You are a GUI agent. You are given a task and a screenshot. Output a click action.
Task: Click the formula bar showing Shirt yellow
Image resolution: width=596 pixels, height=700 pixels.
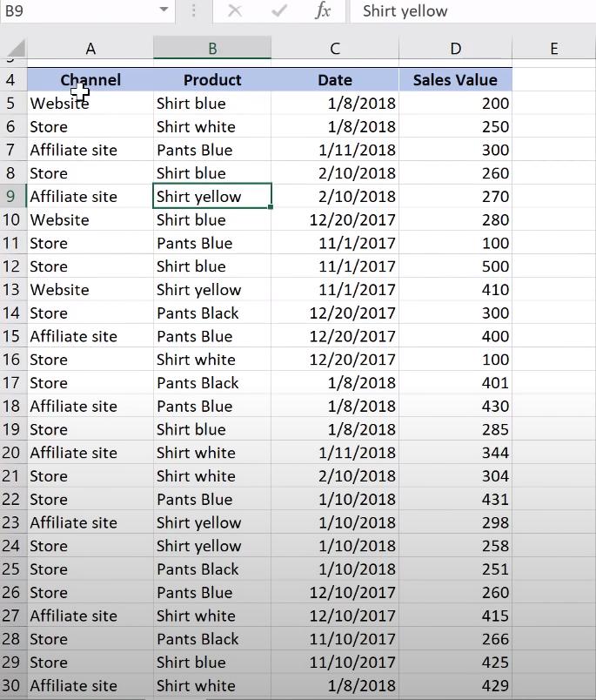coord(435,11)
